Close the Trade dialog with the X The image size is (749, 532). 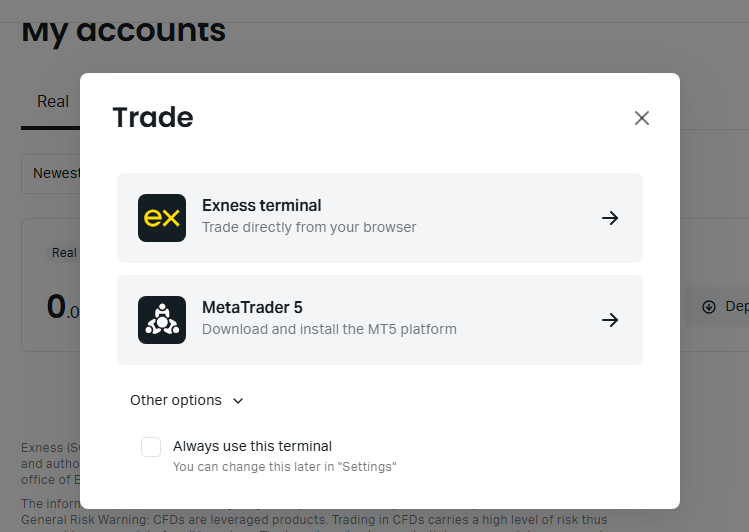[x=642, y=118]
